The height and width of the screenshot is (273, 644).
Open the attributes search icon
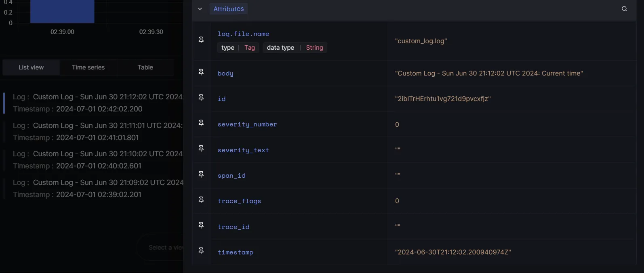(x=624, y=9)
